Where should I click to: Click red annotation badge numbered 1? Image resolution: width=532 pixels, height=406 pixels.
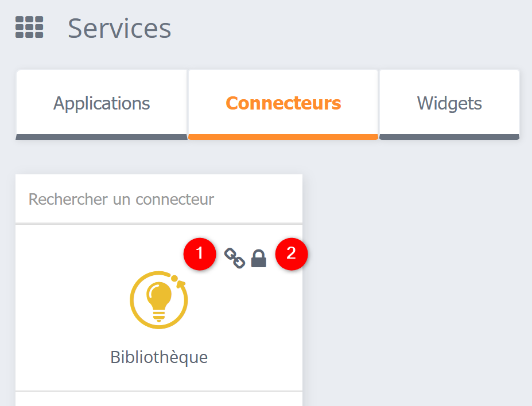[200, 254]
